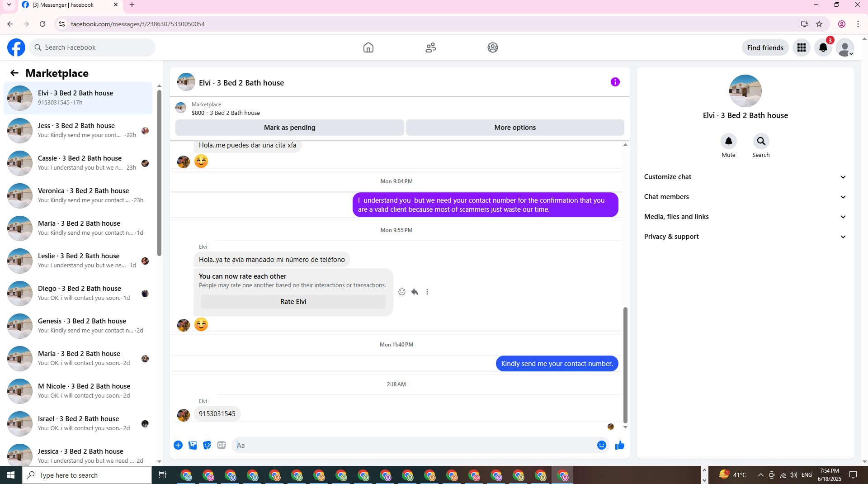
Task: Click the message scrollbar in chat pane
Action: coord(625,365)
